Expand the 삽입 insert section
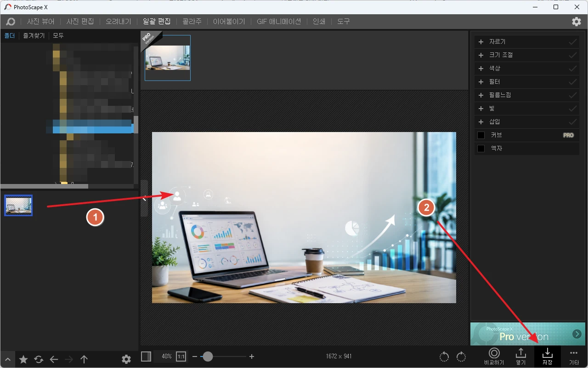 [481, 122]
